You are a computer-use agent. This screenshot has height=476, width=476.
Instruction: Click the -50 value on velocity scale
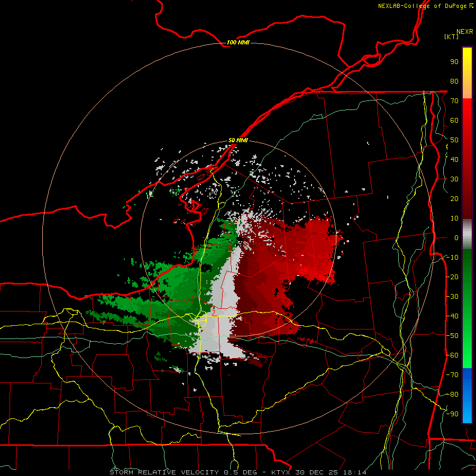pyautogui.click(x=452, y=336)
